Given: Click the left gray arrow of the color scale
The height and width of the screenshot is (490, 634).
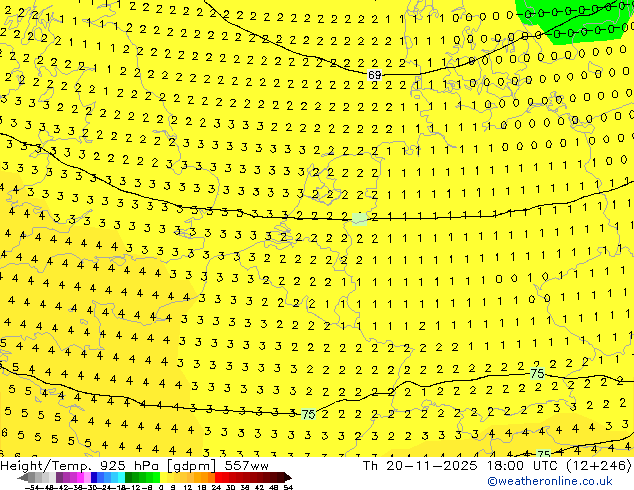Looking at the screenshot, I should [x=23, y=477].
